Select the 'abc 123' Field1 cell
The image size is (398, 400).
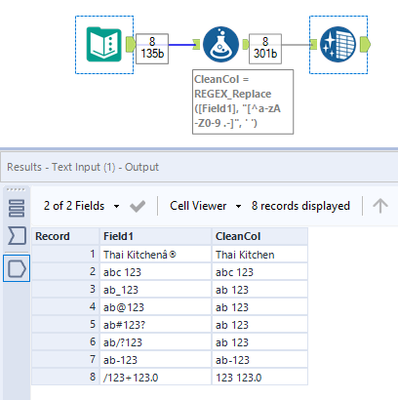pyautogui.click(x=156, y=272)
